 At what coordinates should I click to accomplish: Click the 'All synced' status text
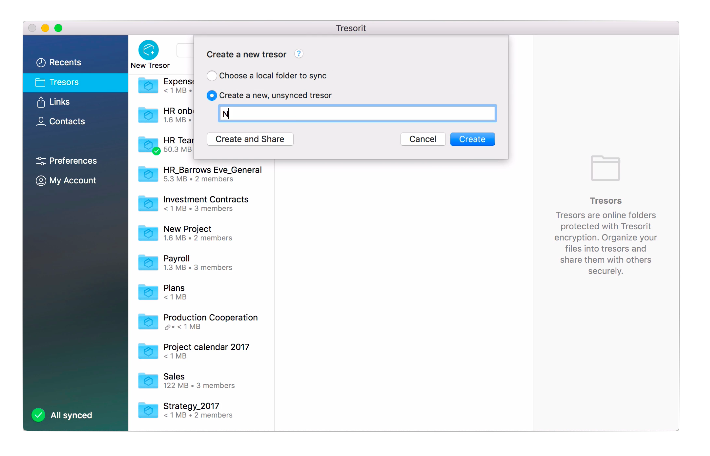71,415
